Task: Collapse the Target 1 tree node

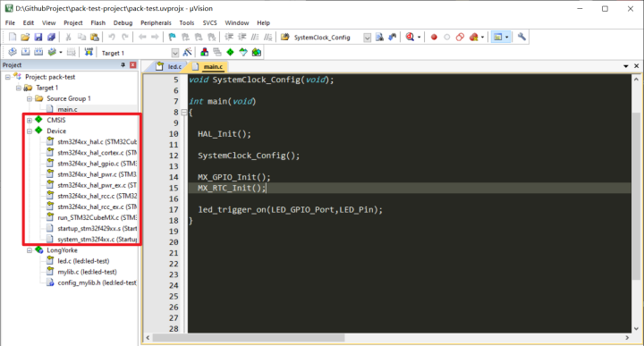Action: (19, 88)
